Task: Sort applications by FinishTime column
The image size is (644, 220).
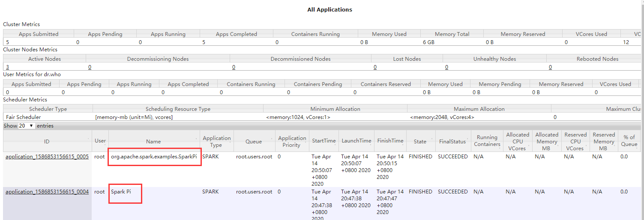Action: (390, 141)
